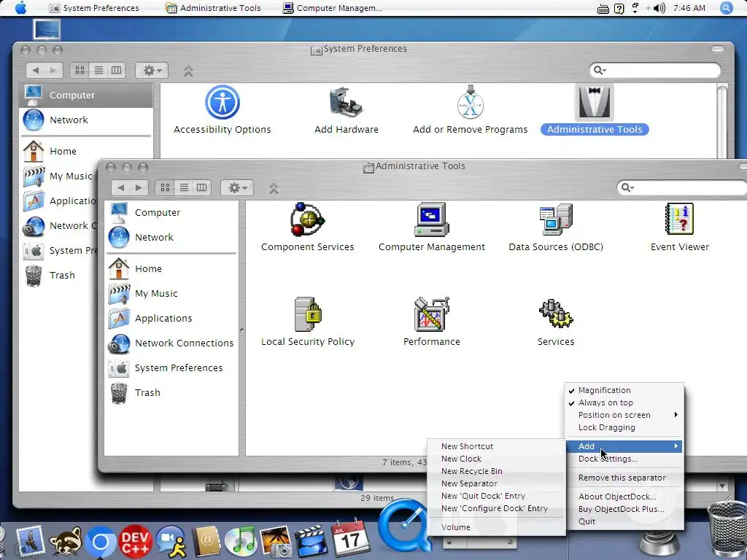
Task: Switch System Preferences to icon view
Action: click(80, 70)
